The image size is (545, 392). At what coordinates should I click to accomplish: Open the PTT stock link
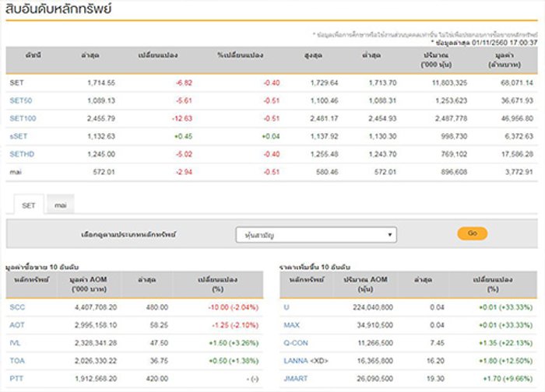(x=16, y=379)
